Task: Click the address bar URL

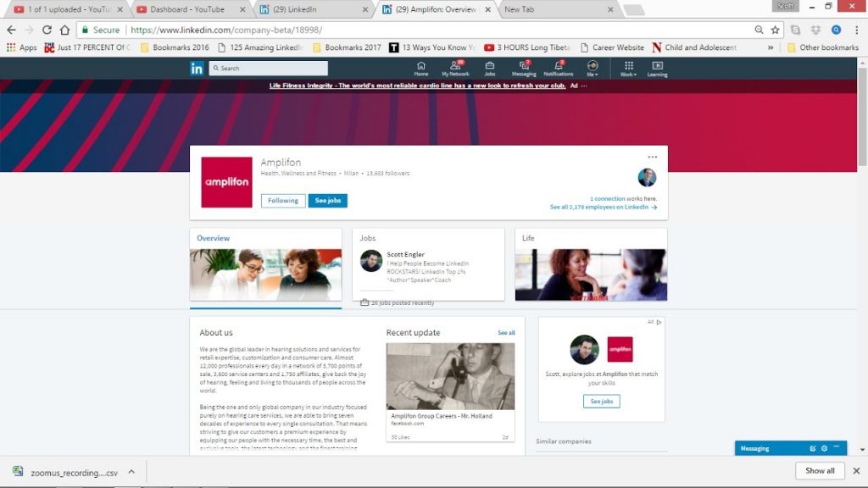Action: coord(226,30)
